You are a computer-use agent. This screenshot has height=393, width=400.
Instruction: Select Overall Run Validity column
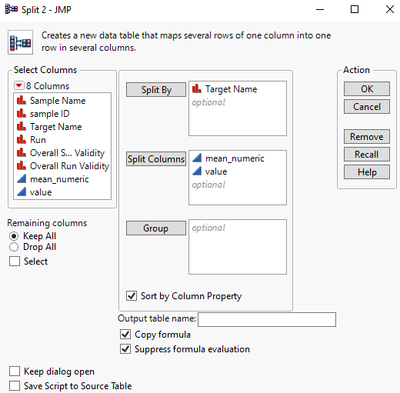[x=62, y=166]
